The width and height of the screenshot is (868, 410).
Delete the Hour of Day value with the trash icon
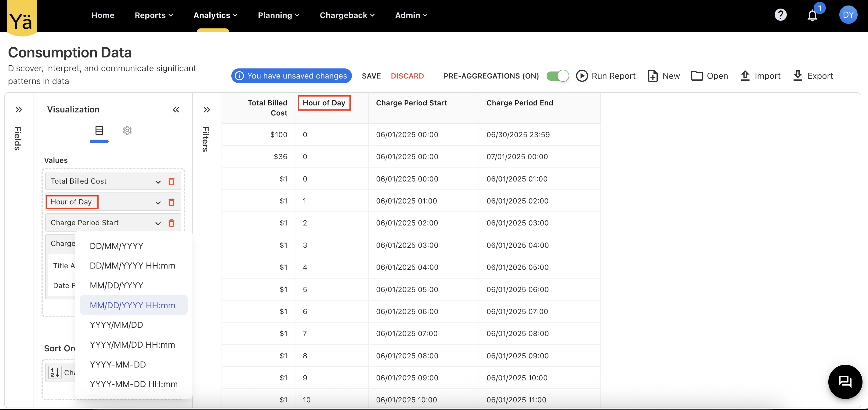pyautogui.click(x=172, y=202)
